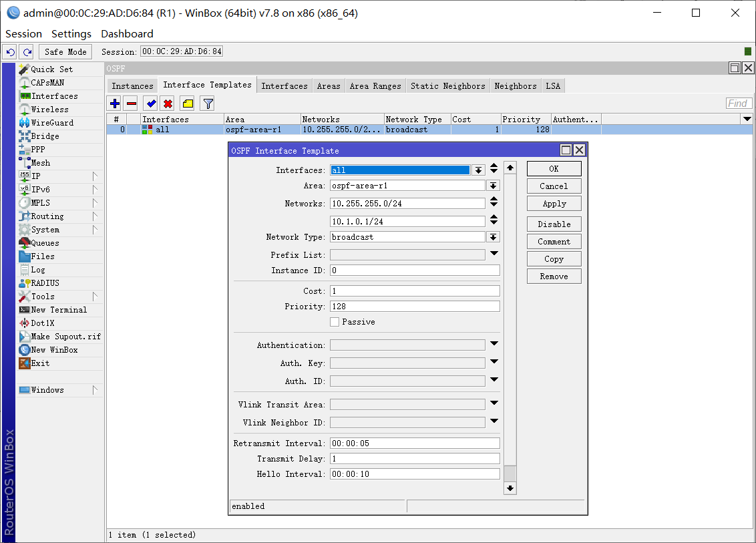
Task: Open the Area dropdown in template dialog
Action: click(493, 186)
